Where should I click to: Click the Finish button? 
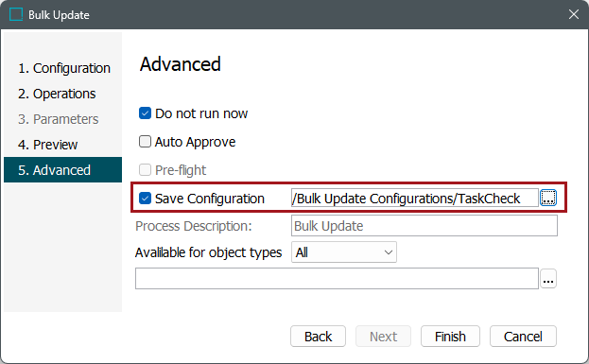point(450,337)
